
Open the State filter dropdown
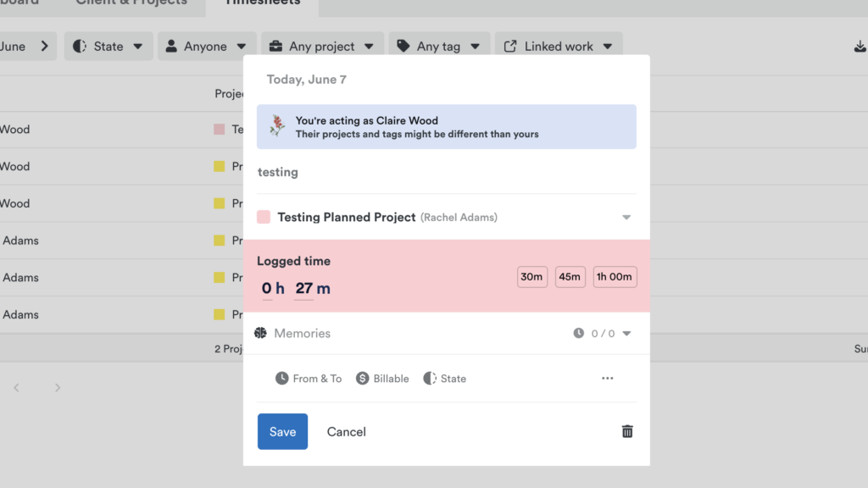coord(108,47)
